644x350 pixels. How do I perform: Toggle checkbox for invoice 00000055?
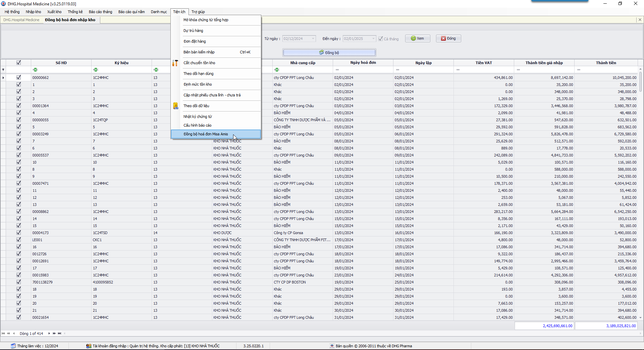(19, 120)
